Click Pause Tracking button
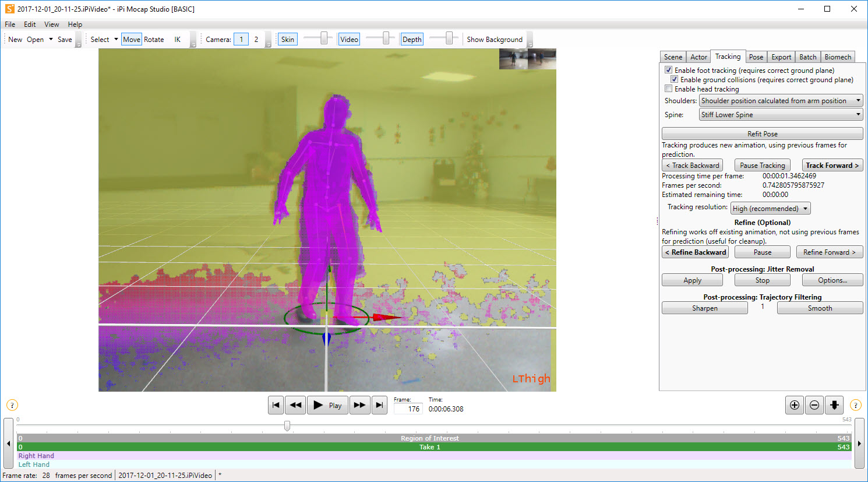Screen dimensions: 868x482 tap(763, 165)
